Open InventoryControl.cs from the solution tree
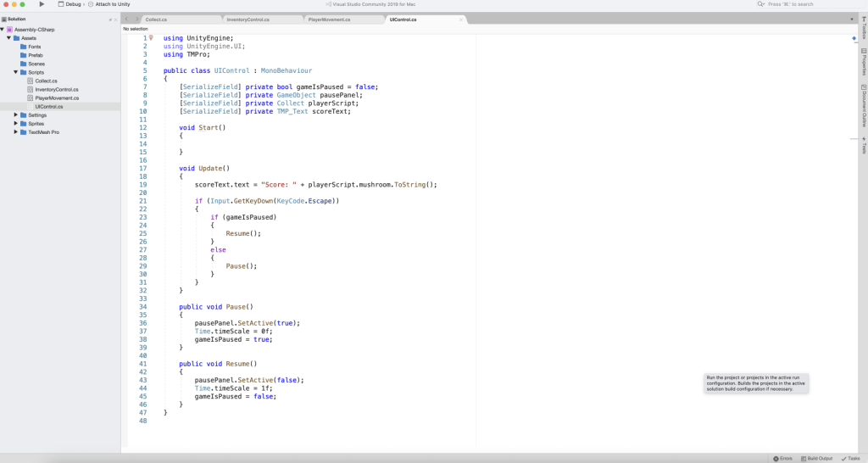 pyautogui.click(x=56, y=89)
